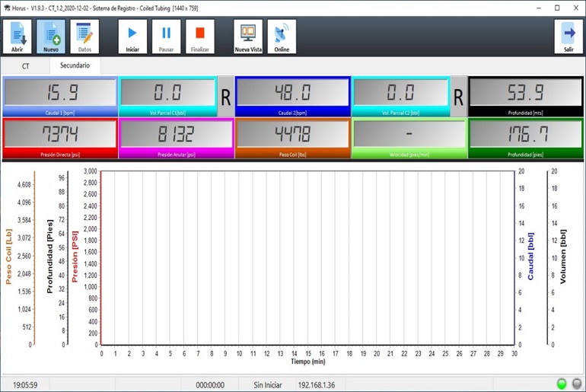Click the gray status indicator light
Screen dimensions: 586x392
click(577, 384)
